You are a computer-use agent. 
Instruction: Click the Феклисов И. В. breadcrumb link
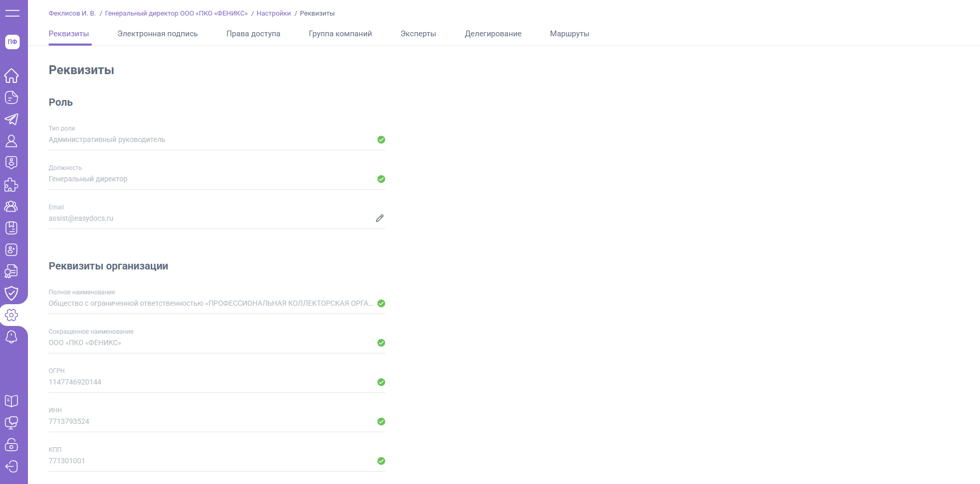tap(72, 13)
